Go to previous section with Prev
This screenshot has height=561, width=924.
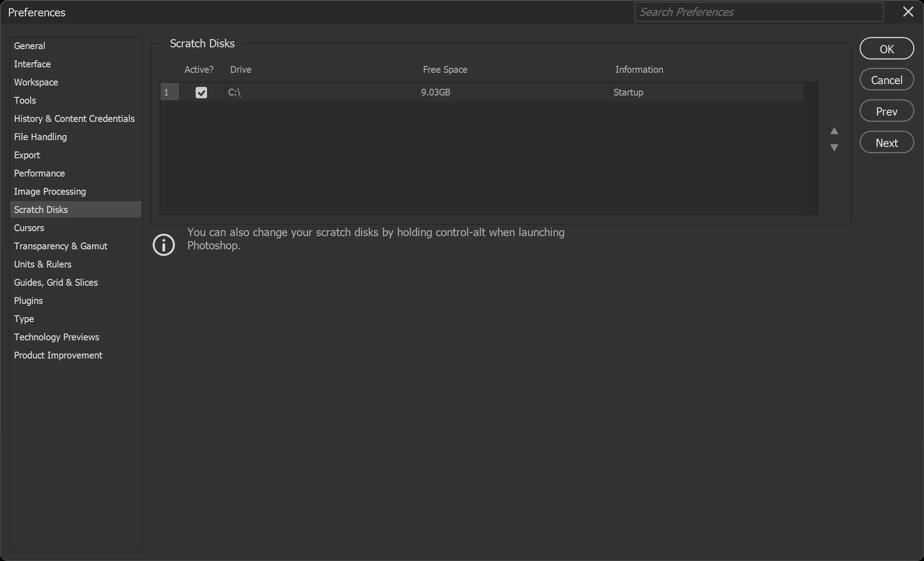coord(886,111)
